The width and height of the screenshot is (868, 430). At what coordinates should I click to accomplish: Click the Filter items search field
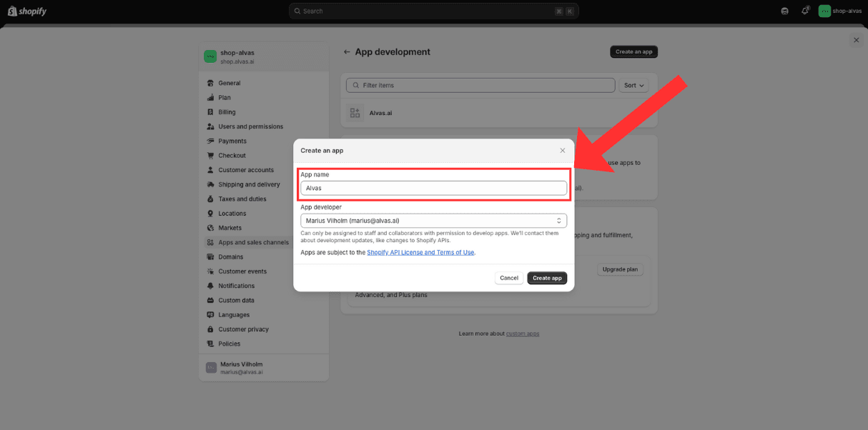pyautogui.click(x=480, y=85)
